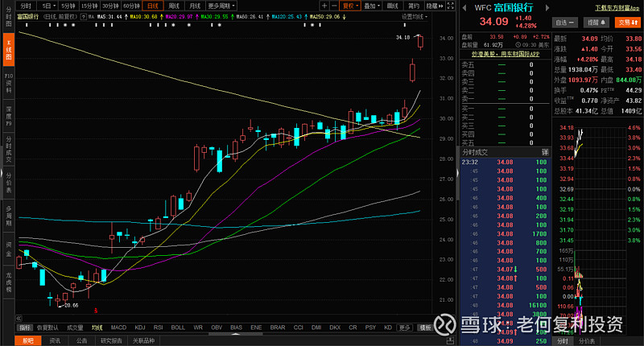Viewport: 644px width, 346px height.
Task: Toggle MACD indicator
Action: tap(118, 327)
